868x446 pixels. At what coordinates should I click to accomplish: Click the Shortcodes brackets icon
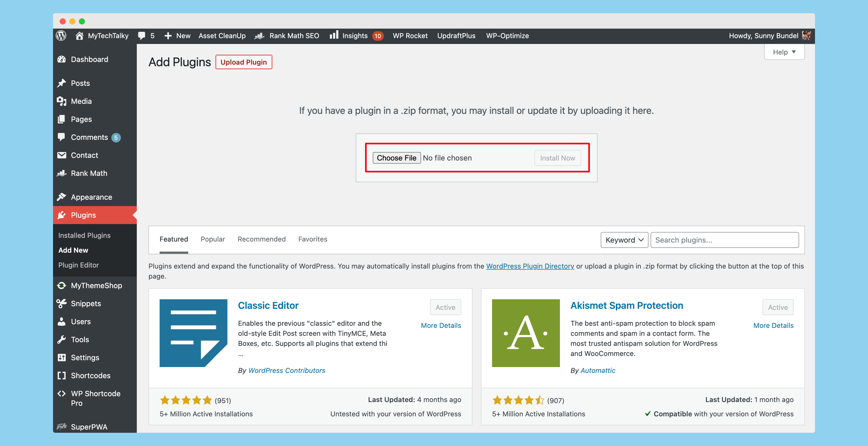pyautogui.click(x=61, y=376)
